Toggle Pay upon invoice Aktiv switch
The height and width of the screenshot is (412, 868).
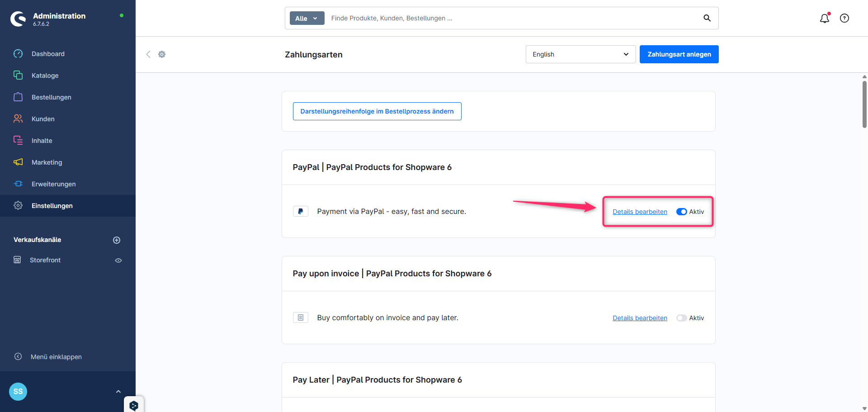[681, 318]
